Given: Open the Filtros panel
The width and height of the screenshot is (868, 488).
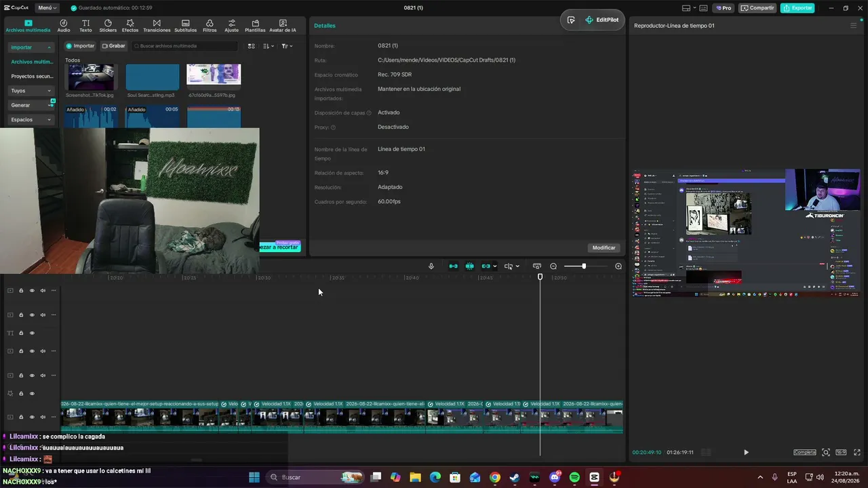Looking at the screenshot, I should click(x=210, y=26).
